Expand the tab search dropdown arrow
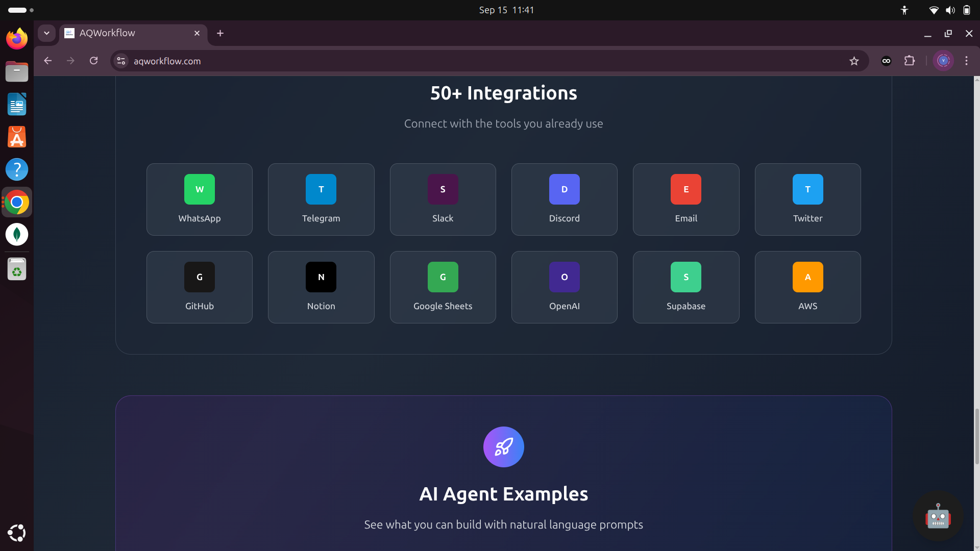This screenshot has width=980, height=551. pos(46,33)
